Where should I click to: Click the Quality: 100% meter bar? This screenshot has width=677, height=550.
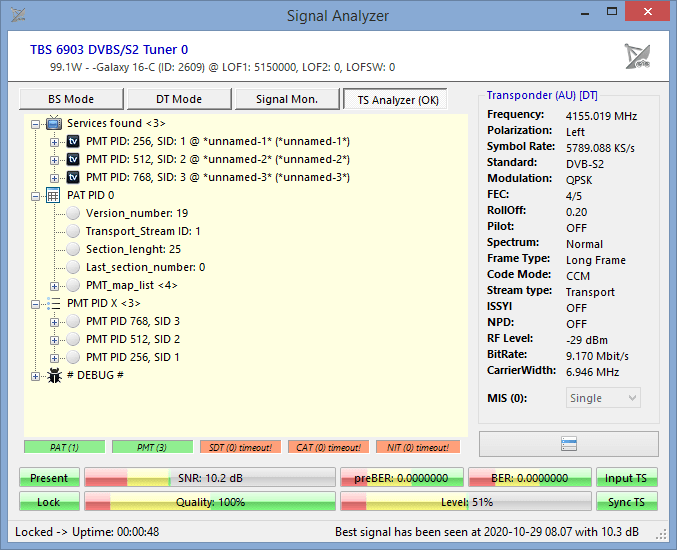tap(210, 502)
